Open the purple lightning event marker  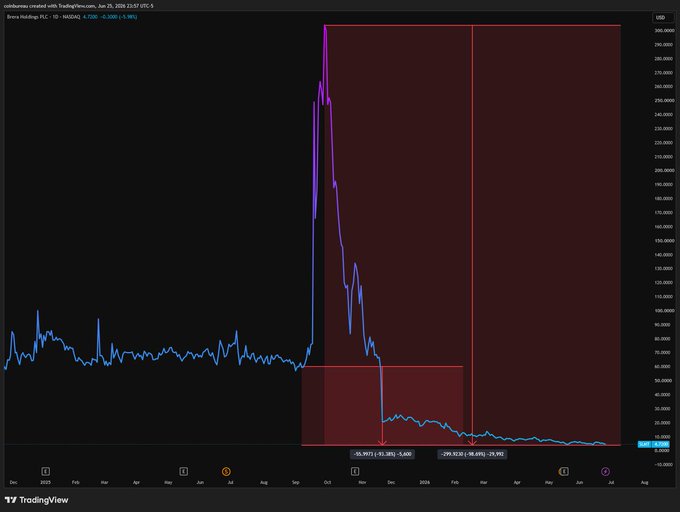[x=605, y=471]
